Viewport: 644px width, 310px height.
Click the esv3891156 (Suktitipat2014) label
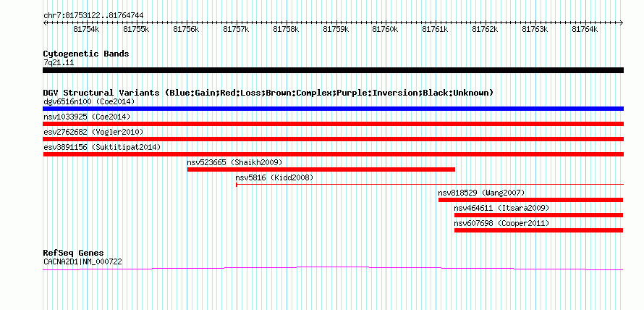click(x=102, y=147)
